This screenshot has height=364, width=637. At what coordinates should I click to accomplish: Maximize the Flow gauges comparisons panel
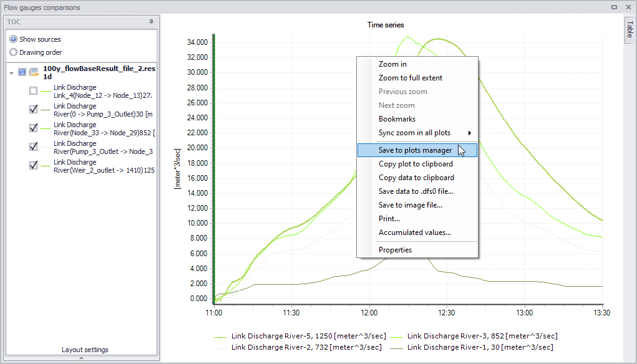tap(615, 7)
